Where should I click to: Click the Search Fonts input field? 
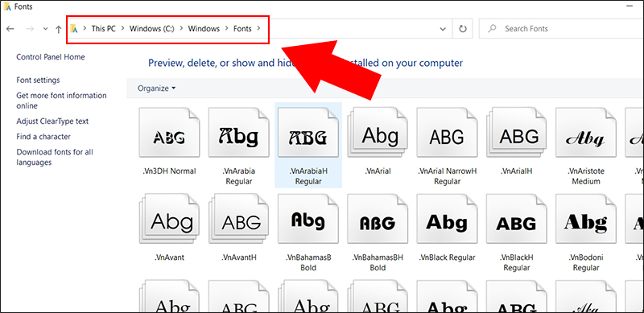tap(561, 29)
